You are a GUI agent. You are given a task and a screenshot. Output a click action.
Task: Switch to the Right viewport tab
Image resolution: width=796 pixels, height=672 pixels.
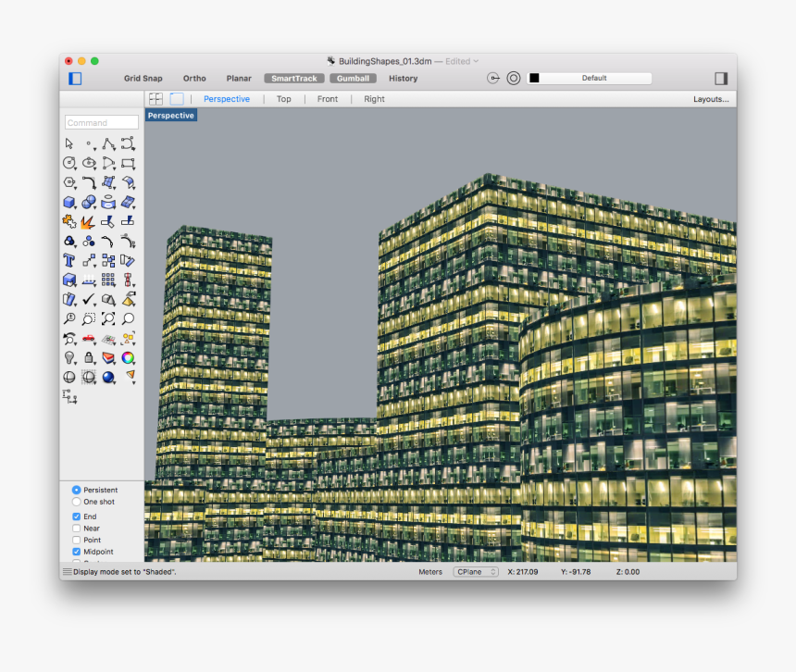click(x=374, y=99)
